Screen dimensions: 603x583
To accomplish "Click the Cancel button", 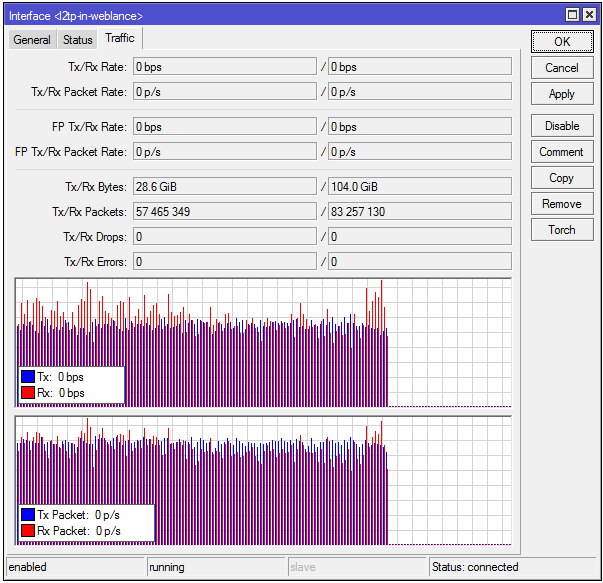I will [562, 68].
